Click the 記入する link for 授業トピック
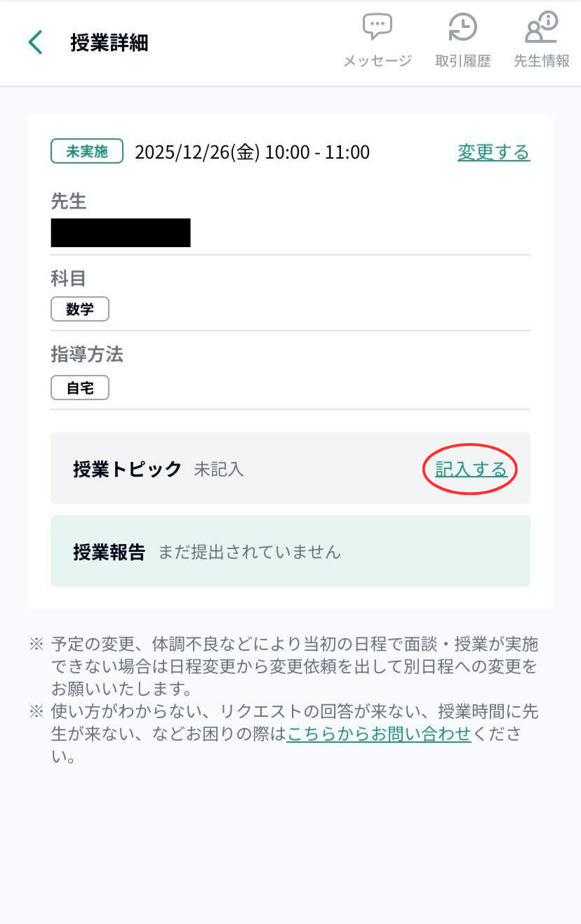 click(471, 469)
